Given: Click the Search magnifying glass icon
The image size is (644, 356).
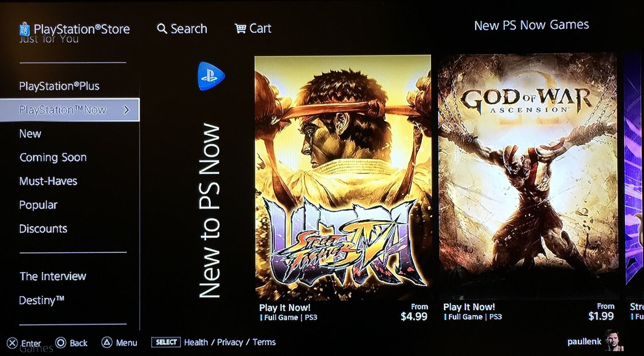Looking at the screenshot, I should click(162, 29).
